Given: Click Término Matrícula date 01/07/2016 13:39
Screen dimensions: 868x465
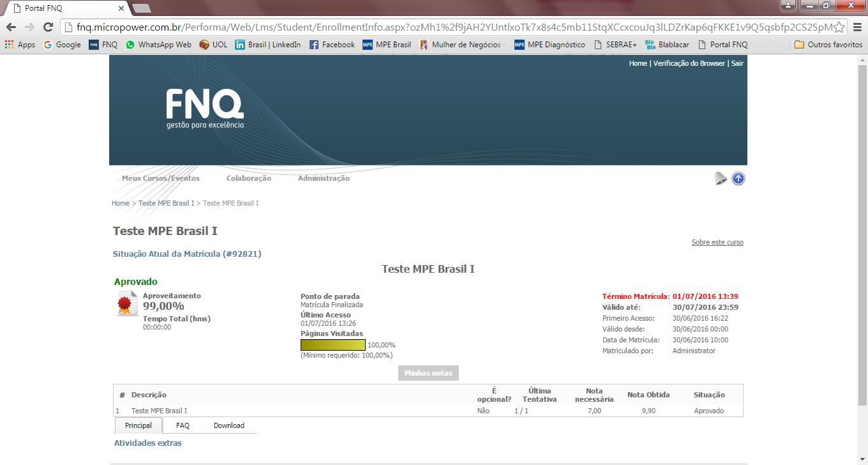Looking at the screenshot, I should click(705, 296).
